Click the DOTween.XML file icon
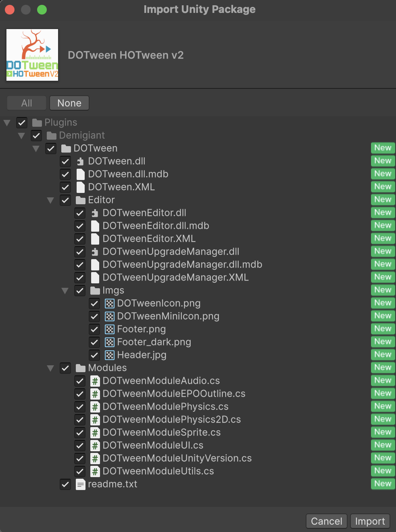The height and width of the screenshot is (532, 396). pos(81,187)
